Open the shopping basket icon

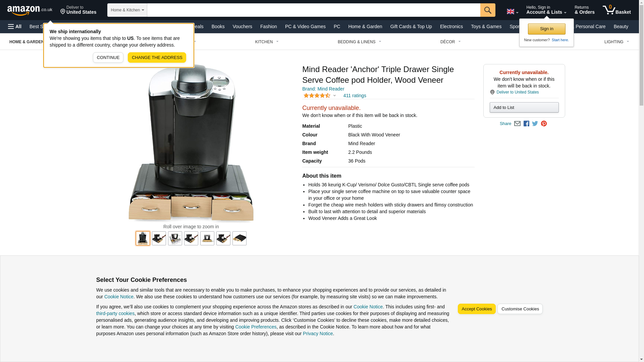coord(616,10)
